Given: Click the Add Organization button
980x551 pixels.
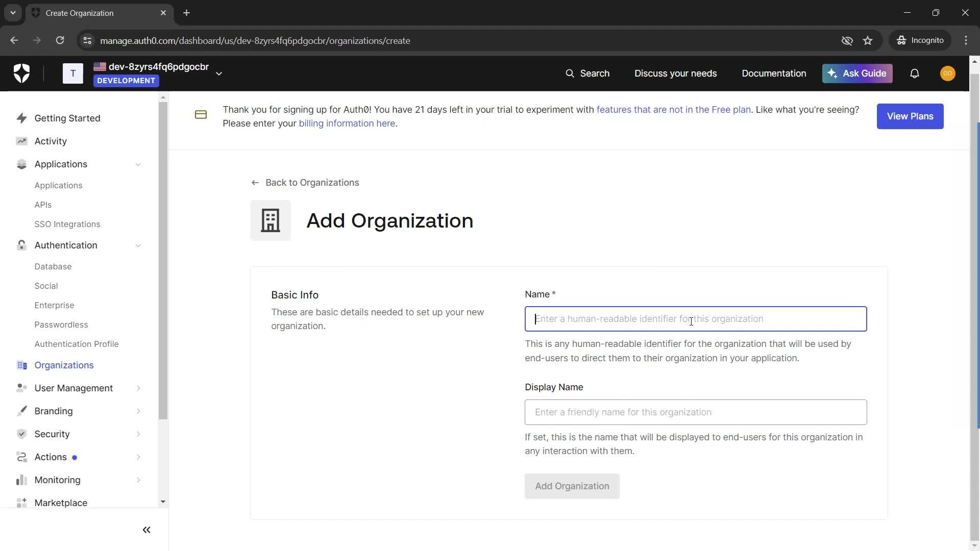Looking at the screenshot, I should tap(572, 486).
